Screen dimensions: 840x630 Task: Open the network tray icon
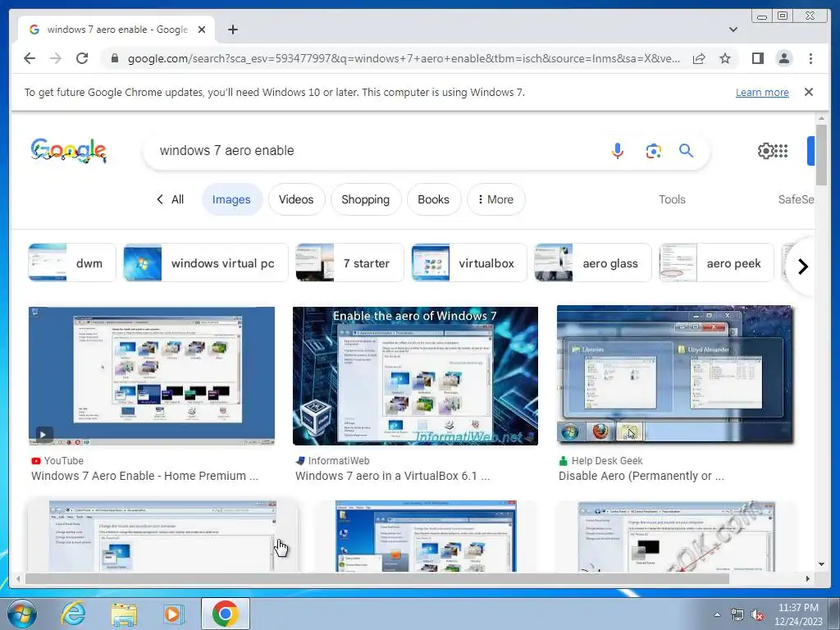point(737,615)
